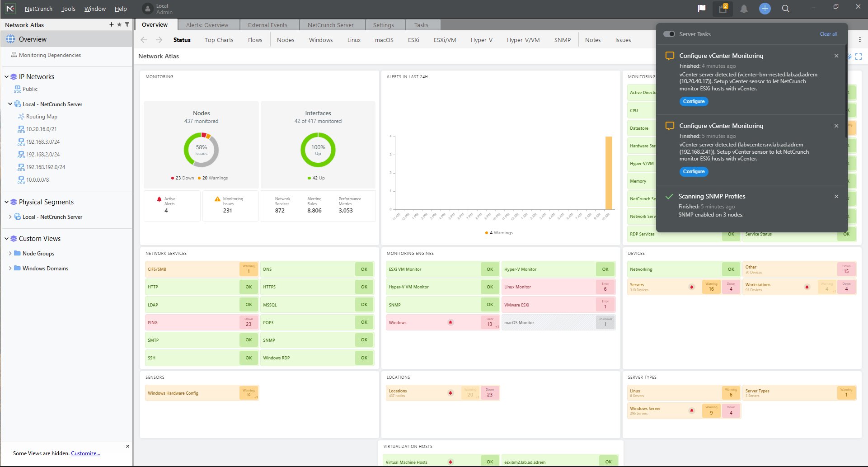Click the CIFS/SMB Warning 1 badge
This screenshot has width=868, height=467.
tap(249, 269)
